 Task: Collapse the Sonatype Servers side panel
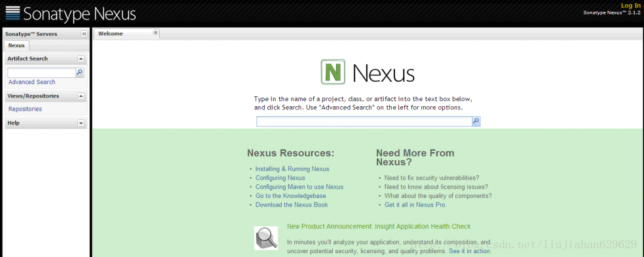[84, 34]
